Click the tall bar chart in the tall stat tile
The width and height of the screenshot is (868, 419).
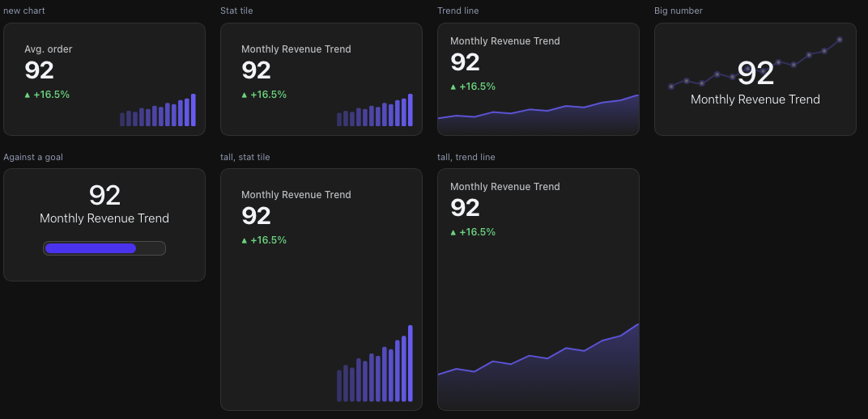[x=375, y=363]
